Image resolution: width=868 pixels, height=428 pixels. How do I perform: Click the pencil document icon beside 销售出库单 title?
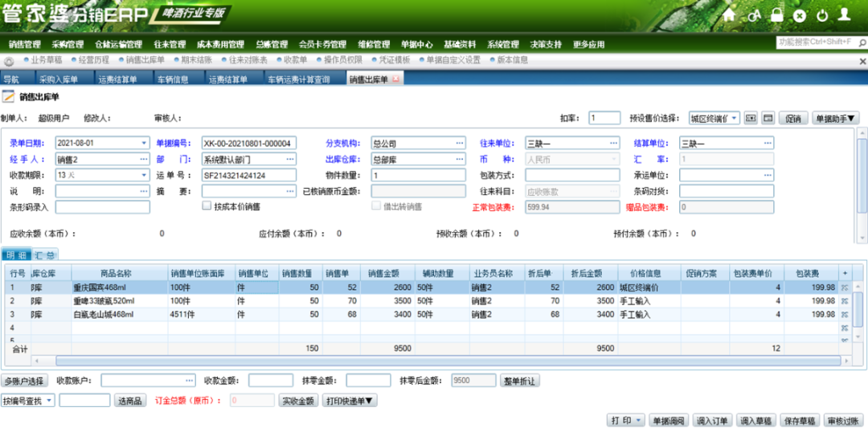coord(8,97)
